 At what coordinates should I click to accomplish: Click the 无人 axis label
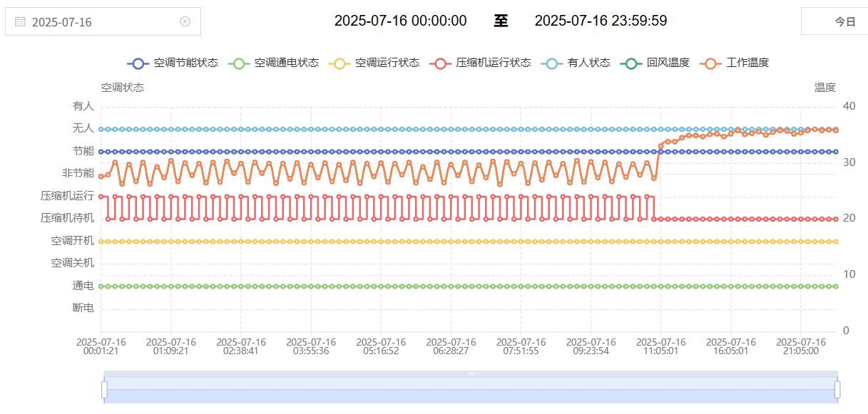(x=83, y=128)
